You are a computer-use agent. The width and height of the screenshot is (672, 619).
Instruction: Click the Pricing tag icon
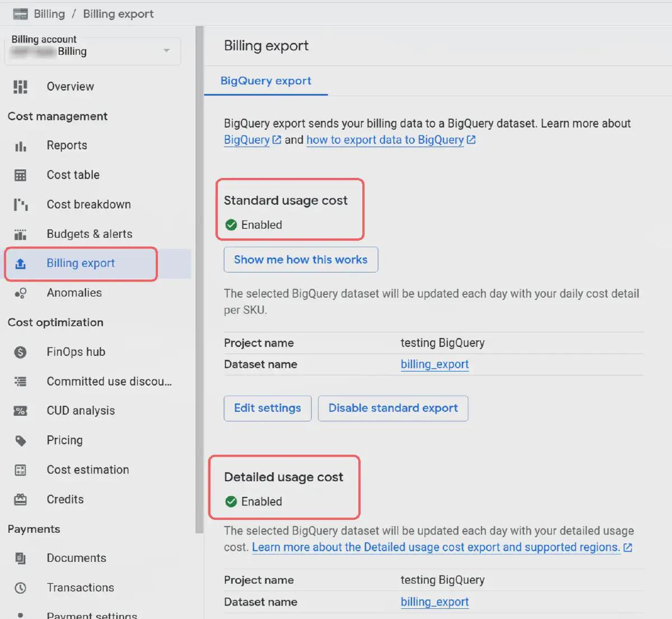tap(20, 441)
